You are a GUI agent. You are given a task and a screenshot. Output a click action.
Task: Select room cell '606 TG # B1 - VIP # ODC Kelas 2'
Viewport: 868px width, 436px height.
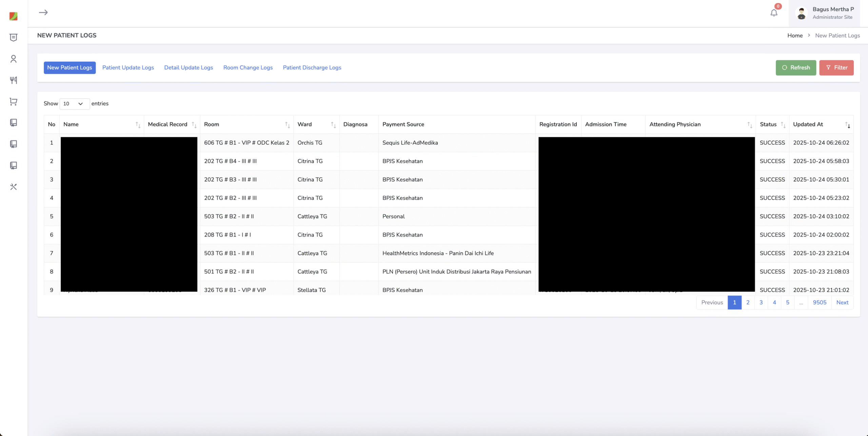(x=246, y=143)
